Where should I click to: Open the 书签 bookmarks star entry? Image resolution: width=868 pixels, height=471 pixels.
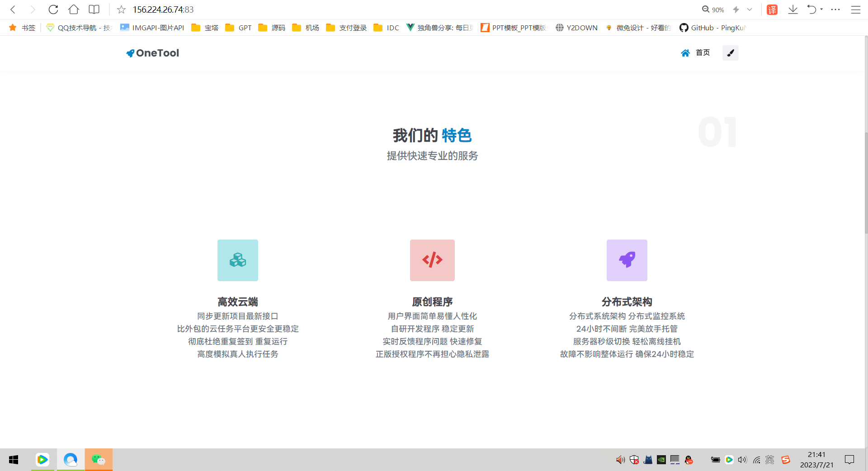(x=22, y=28)
